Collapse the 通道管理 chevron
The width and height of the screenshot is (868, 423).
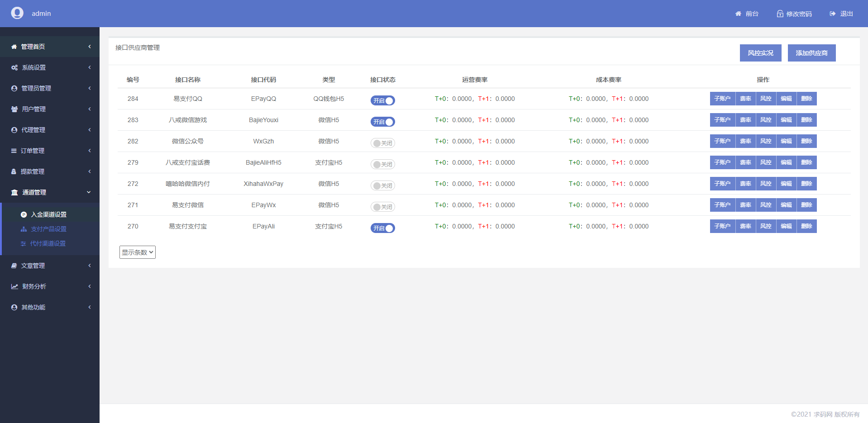click(x=89, y=192)
